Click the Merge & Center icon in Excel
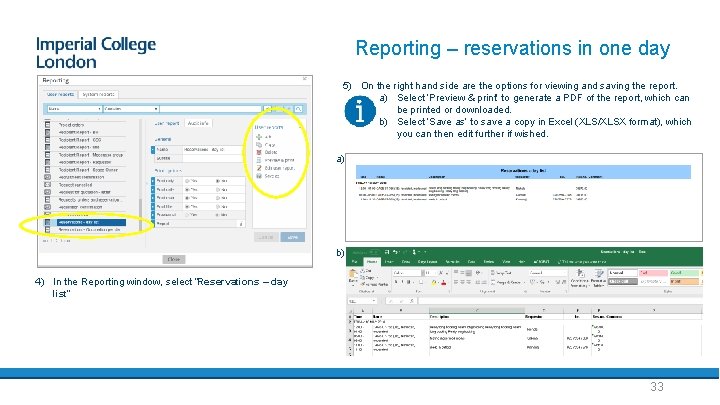 click(494, 282)
